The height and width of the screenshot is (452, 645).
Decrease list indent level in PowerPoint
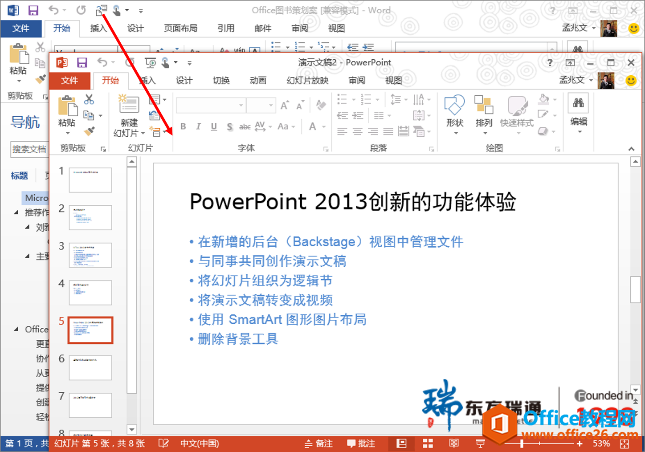coord(342,116)
